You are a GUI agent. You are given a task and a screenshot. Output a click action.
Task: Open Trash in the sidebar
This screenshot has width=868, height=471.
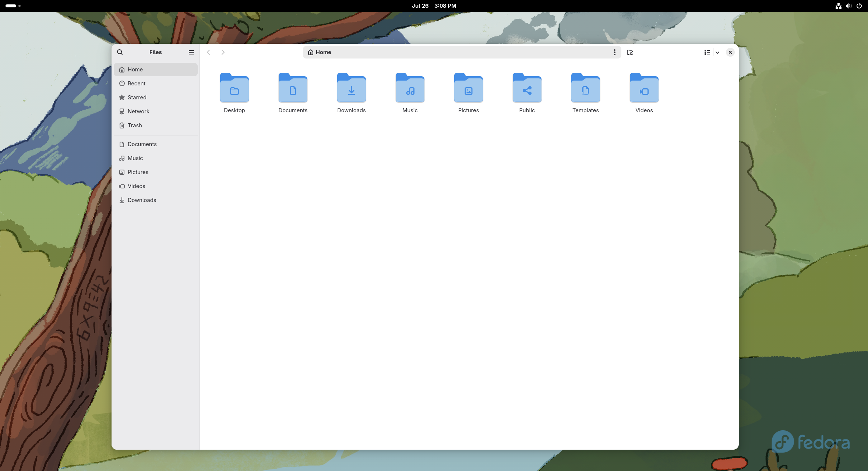156,125
